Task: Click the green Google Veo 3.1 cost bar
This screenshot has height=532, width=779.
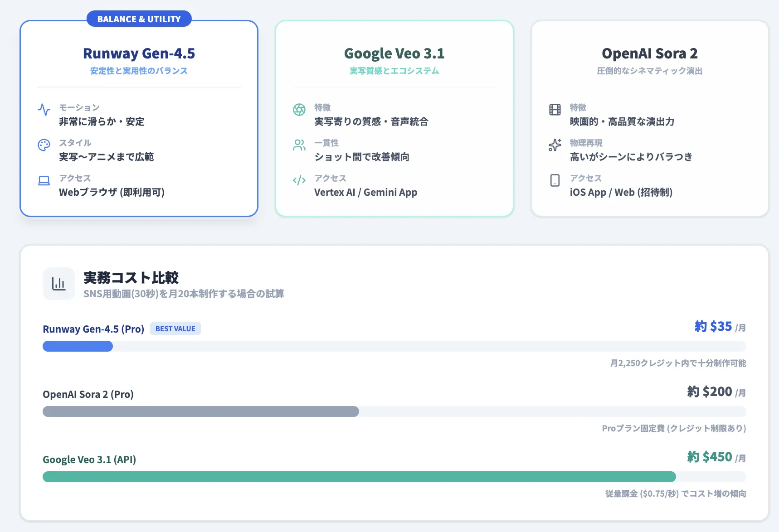Action: pyautogui.click(x=359, y=477)
